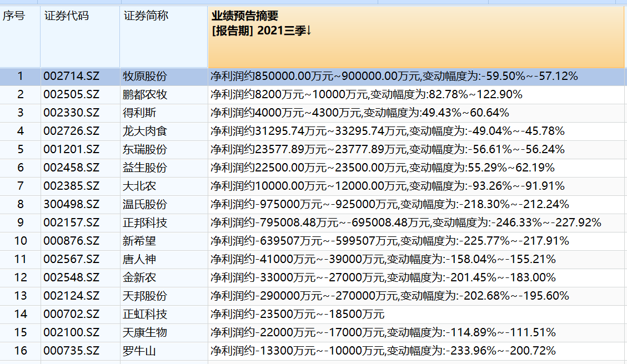Image resolution: width=627 pixels, height=364 pixels.
Task: Click forecast text 净利润约850000.00万元~900000.00万元
Action: [x=315, y=76]
